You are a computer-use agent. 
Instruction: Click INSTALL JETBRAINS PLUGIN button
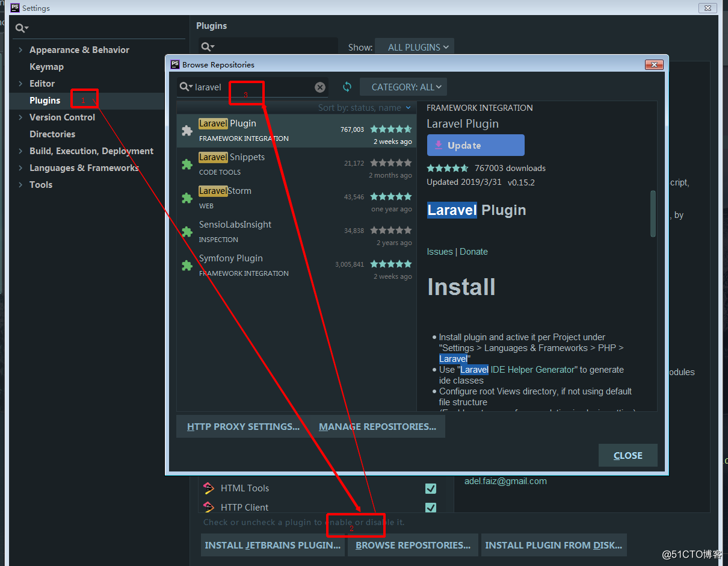click(273, 545)
